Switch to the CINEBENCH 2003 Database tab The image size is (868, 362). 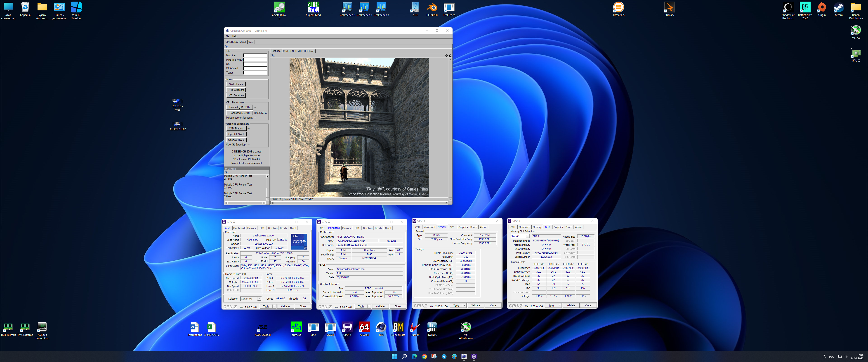pyautogui.click(x=299, y=51)
